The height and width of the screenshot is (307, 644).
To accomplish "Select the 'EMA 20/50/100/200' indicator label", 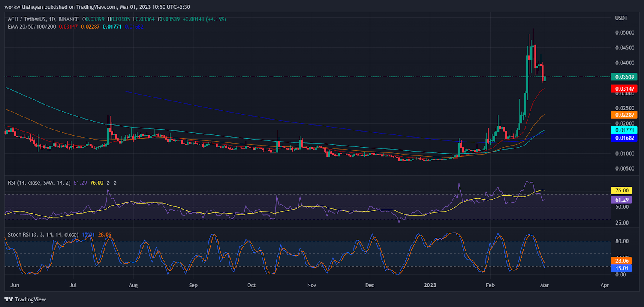I will click(32, 27).
